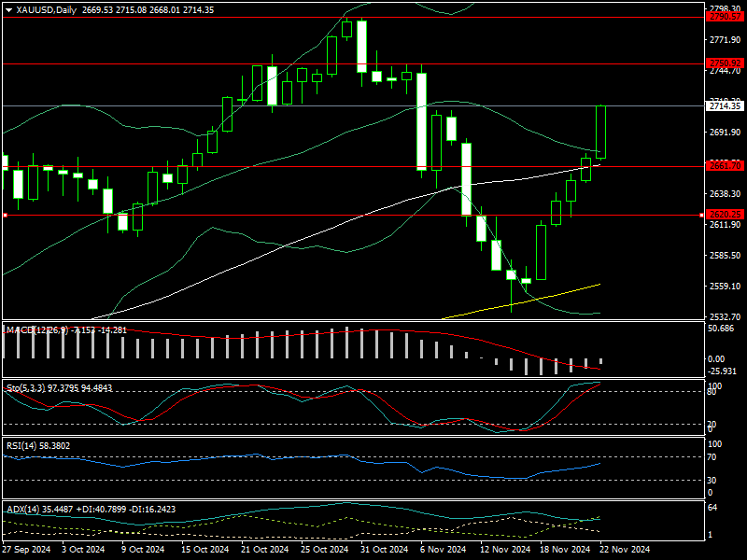This screenshot has height=560, width=747.
Task: Select the yellow trend line segment
Action: [x=523, y=301]
